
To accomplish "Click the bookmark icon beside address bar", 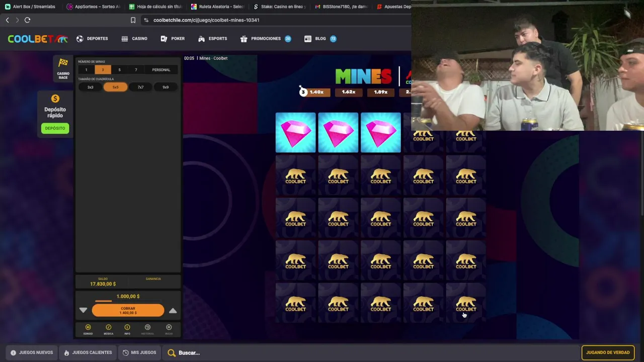I will pos(133,20).
